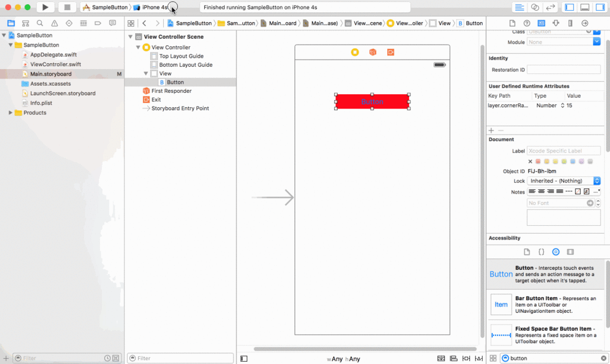Open the issue navigator
Image resolution: width=610 pixels, height=364 pixels.
pyautogui.click(x=54, y=23)
